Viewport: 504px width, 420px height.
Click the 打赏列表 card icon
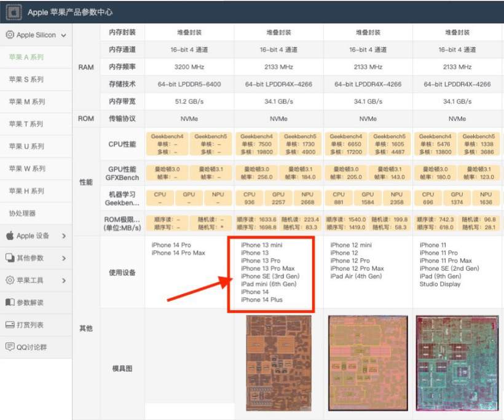[10, 325]
